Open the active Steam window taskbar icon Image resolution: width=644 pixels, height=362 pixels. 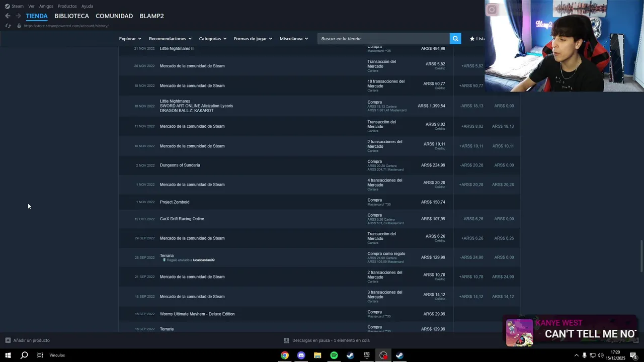(x=399, y=355)
